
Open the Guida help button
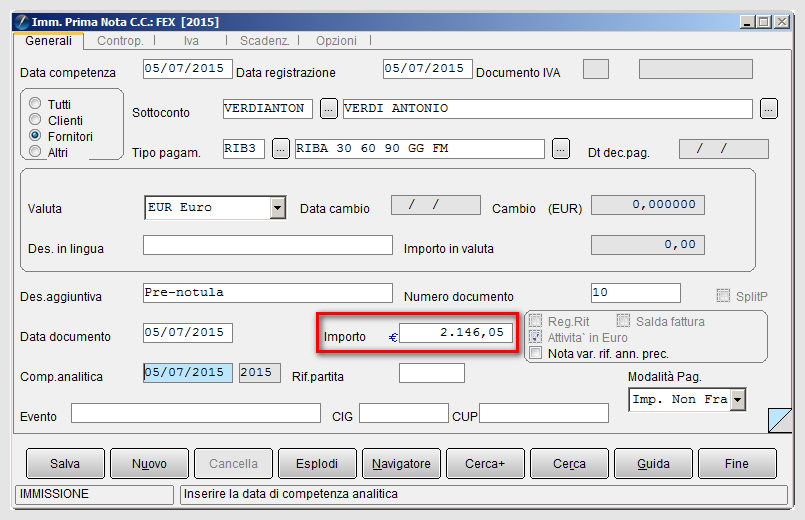click(x=654, y=464)
